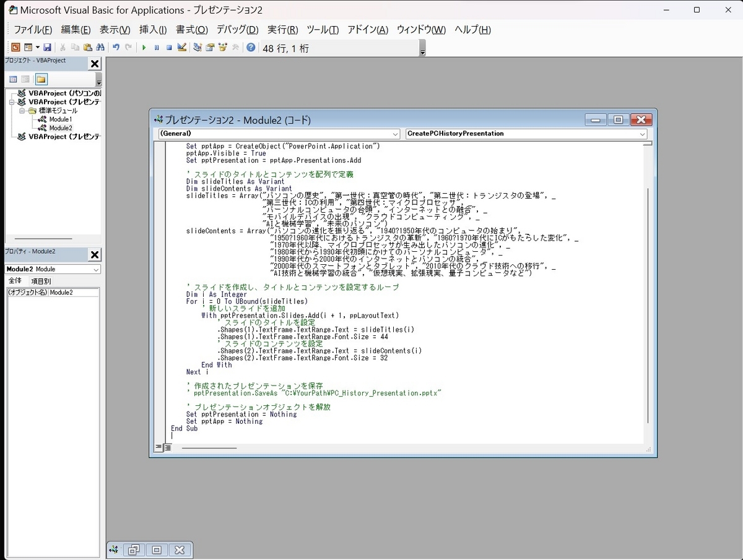Viewport: 743px width, 560px height.
Task: Open the 表示(V) menu
Action: click(x=115, y=30)
